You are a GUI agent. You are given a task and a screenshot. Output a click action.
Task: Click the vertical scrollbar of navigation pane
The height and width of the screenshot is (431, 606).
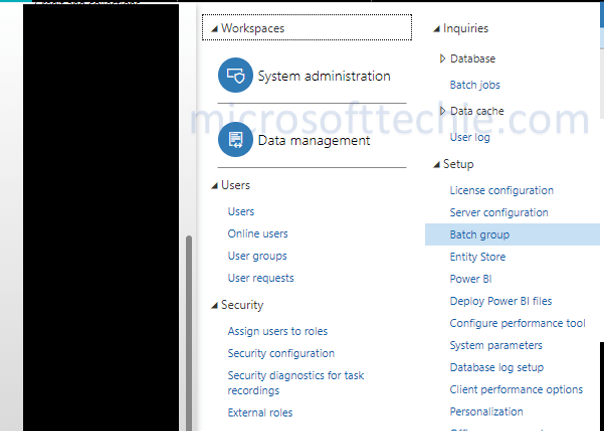coord(187,330)
